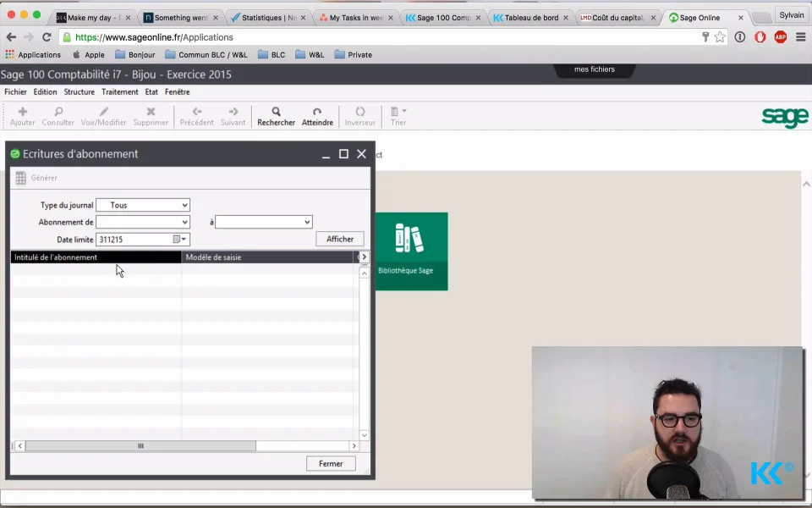Open the Fichier menu
The height and width of the screenshot is (508, 812).
point(15,91)
